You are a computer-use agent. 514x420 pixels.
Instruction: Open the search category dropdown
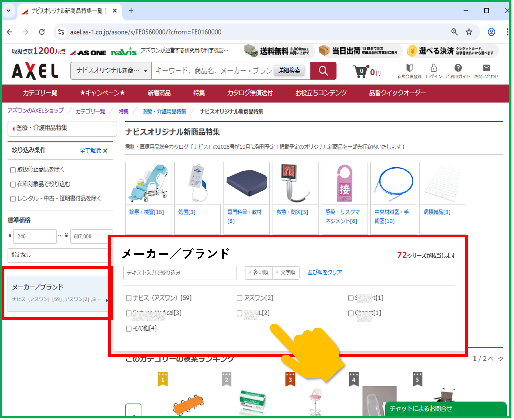point(111,71)
